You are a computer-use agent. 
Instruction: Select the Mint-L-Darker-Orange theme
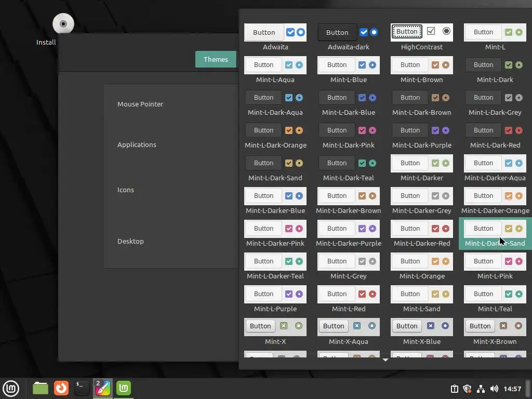tap(495, 201)
